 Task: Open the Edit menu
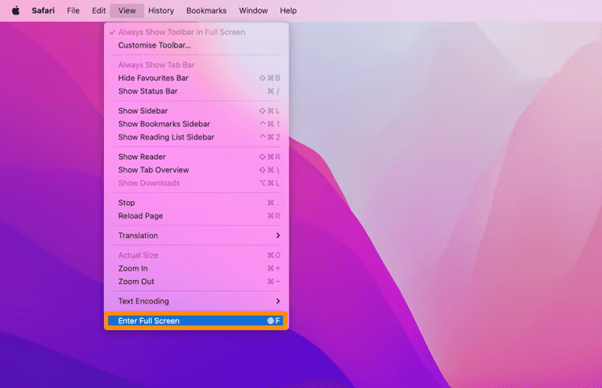point(99,11)
